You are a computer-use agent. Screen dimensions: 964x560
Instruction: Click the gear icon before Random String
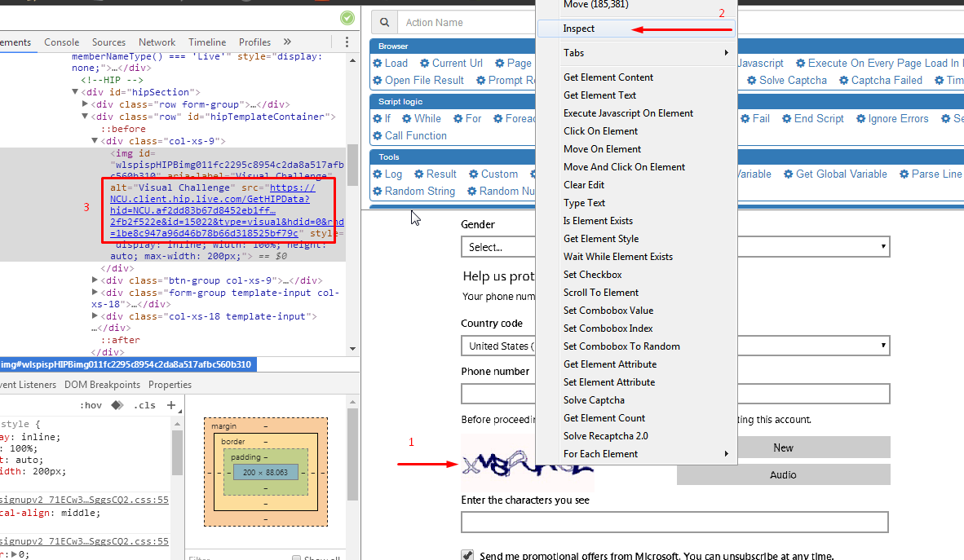coord(378,192)
